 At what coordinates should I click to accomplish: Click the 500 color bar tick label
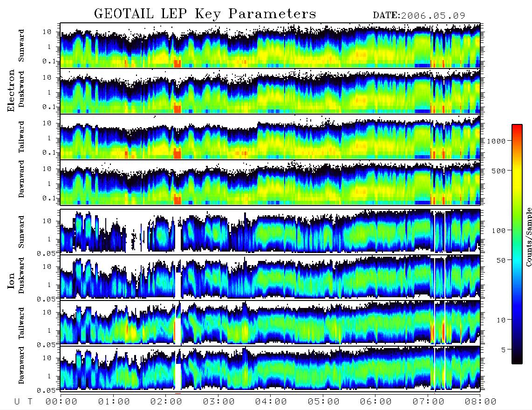[x=498, y=171]
